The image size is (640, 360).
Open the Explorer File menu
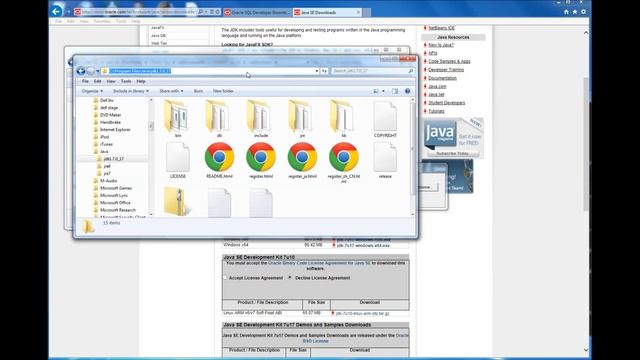85,81
